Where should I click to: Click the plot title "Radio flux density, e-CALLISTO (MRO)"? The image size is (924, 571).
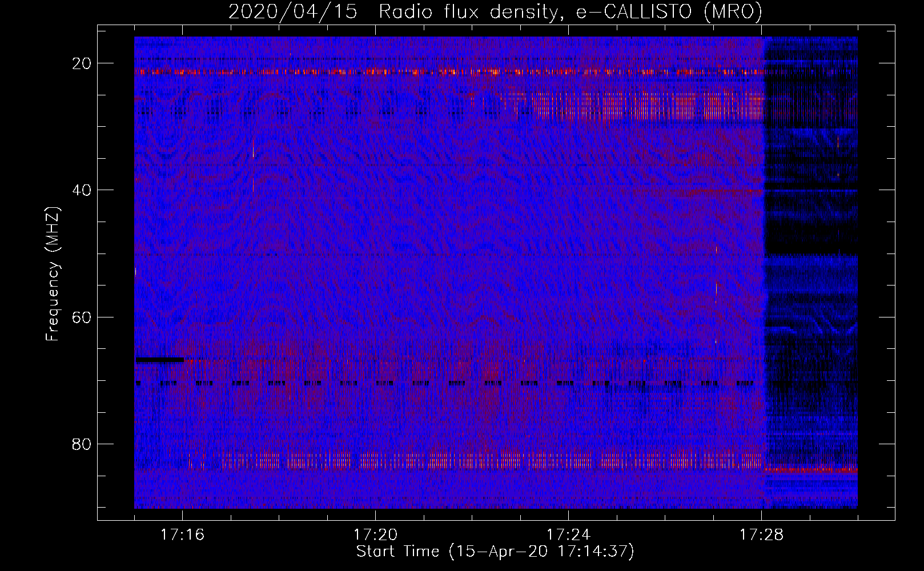coord(570,12)
